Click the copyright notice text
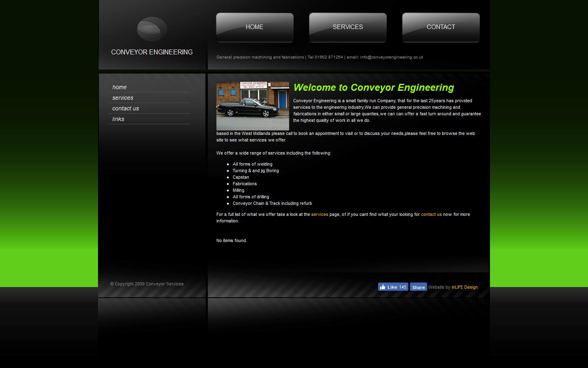Screen dimensions: 588x368 click(147, 284)
